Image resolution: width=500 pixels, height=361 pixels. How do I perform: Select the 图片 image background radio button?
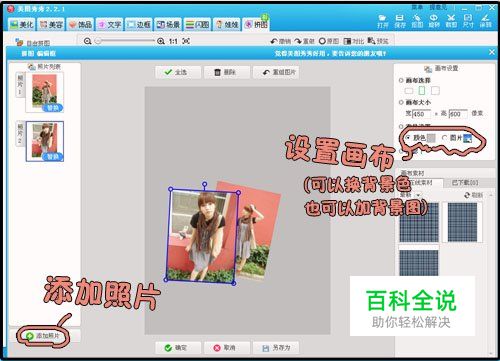coord(444,137)
